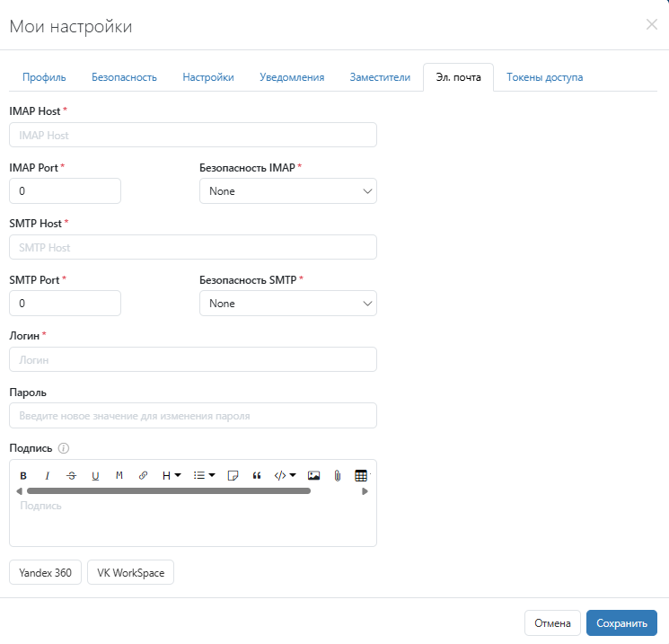Click the note/sticker toolbar icon

[x=233, y=475]
